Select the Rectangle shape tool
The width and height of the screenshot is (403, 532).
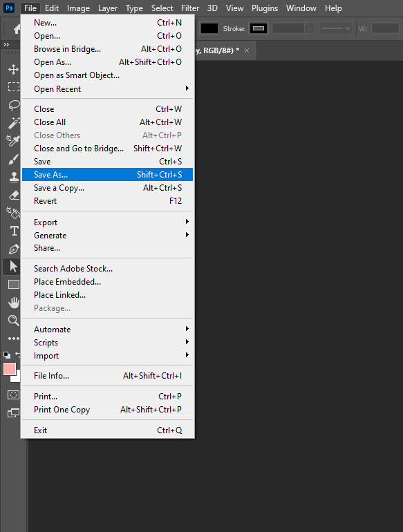[14, 285]
